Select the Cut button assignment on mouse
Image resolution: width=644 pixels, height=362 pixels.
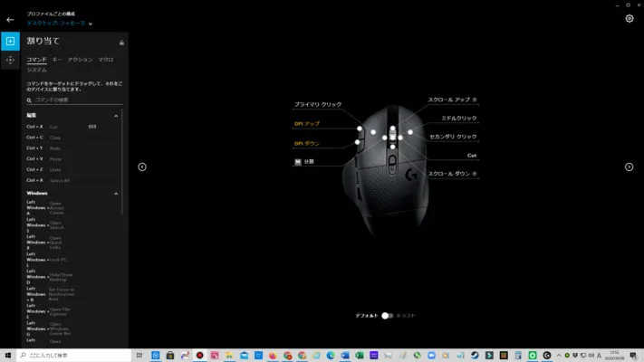[472, 156]
